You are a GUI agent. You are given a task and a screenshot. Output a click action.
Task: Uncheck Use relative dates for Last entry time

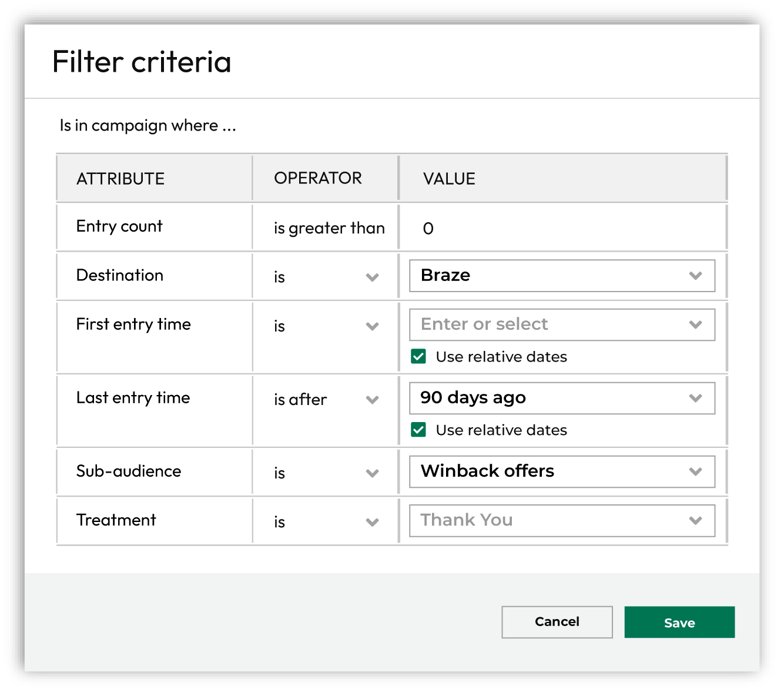click(418, 430)
